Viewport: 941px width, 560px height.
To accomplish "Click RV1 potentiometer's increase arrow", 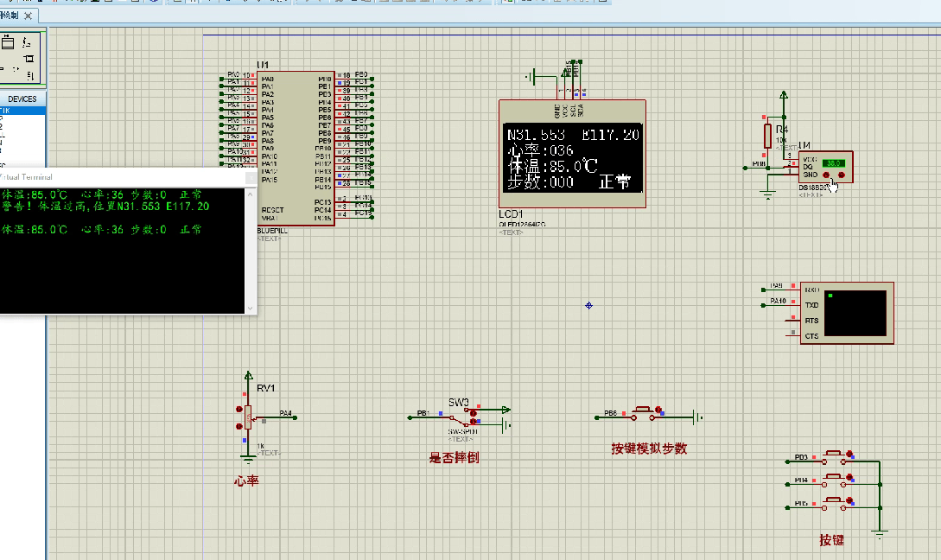I will click(239, 409).
